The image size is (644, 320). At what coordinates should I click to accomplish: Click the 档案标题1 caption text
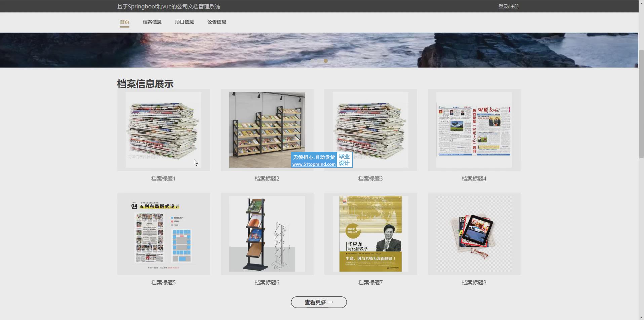pos(163,178)
